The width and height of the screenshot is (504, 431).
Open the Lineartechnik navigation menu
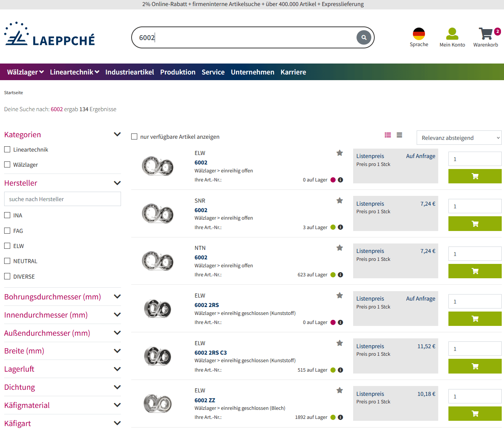pyautogui.click(x=74, y=72)
